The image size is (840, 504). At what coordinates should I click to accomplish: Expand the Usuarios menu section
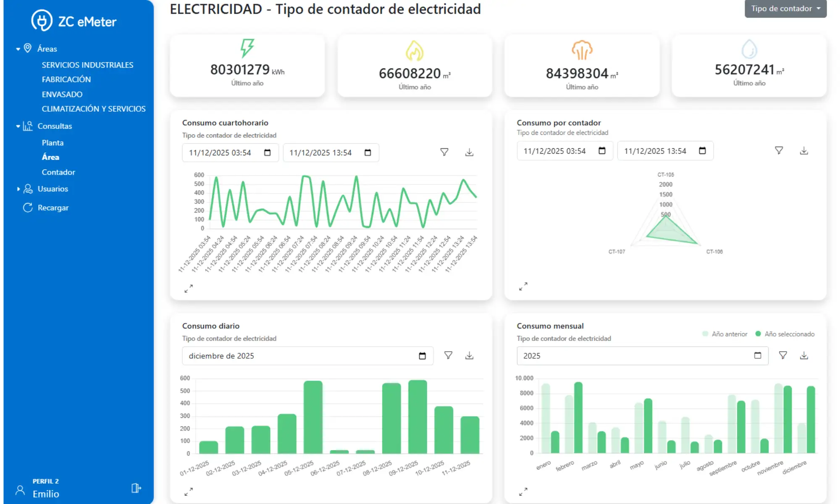18,189
